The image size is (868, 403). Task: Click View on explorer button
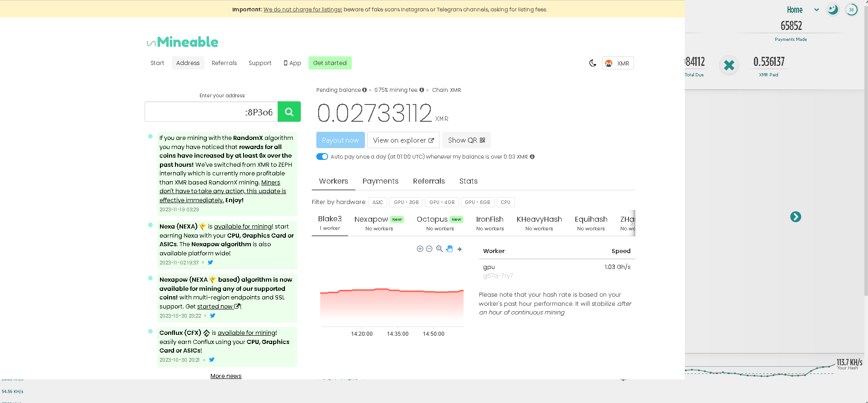tap(404, 140)
